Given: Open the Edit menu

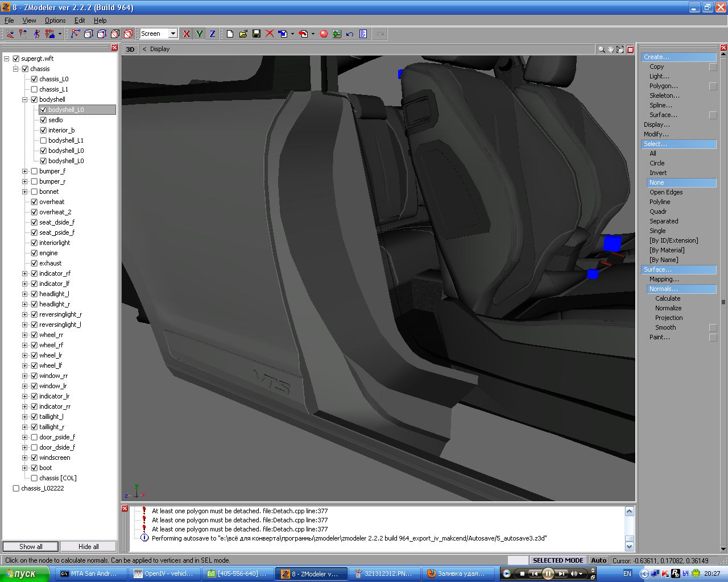Looking at the screenshot, I should point(80,20).
